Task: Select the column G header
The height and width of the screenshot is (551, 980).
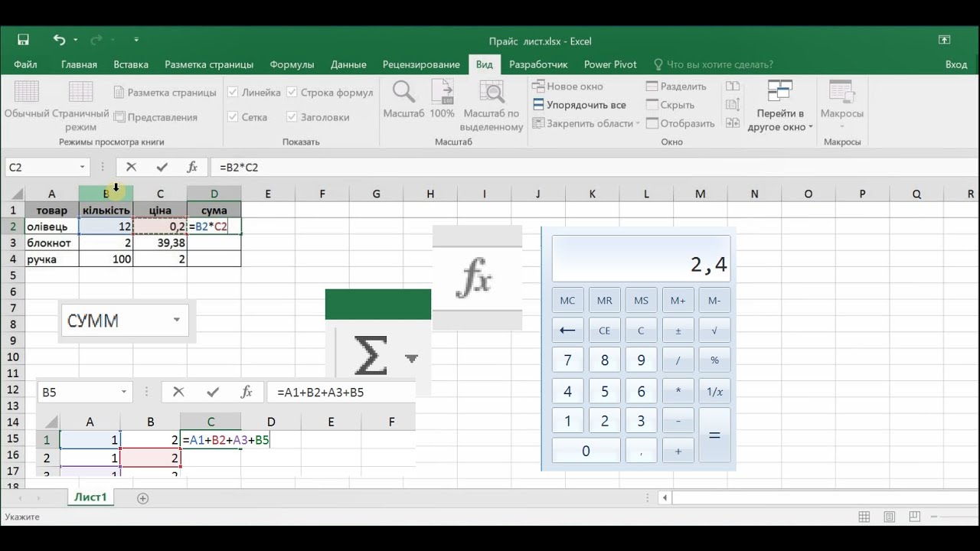Action: (x=376, y=194)
